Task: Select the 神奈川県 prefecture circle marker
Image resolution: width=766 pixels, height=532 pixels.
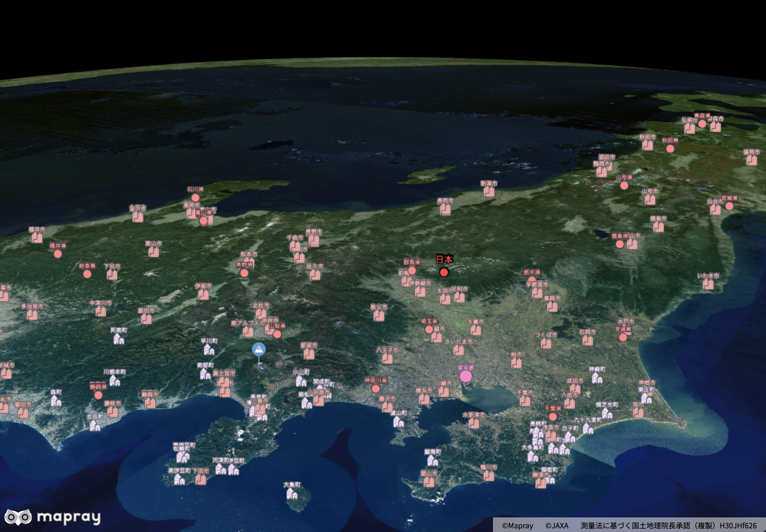Action: pos(376,389)
